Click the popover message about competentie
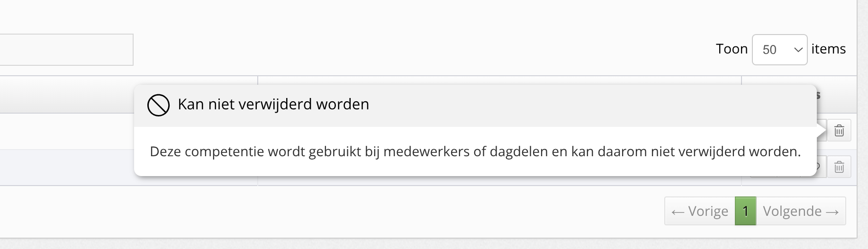 pos(475,152)
